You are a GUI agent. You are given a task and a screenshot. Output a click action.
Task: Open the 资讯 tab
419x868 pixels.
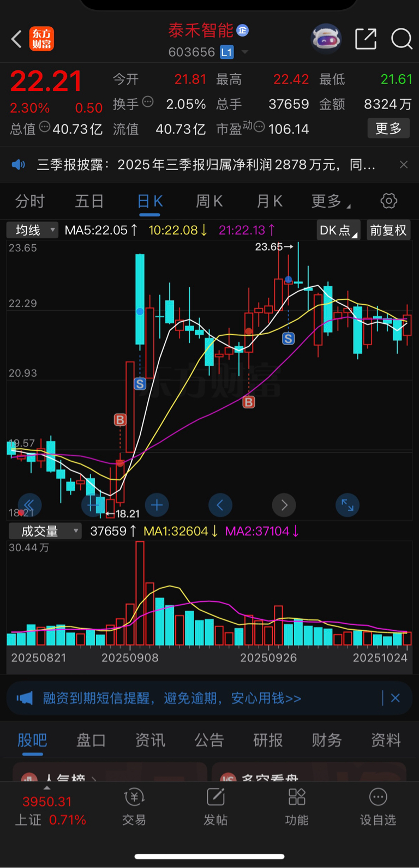tap(150, 740)
